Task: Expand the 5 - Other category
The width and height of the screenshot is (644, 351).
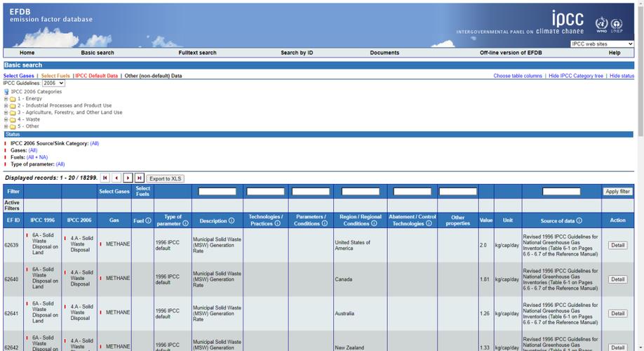Action: [6, 126]
